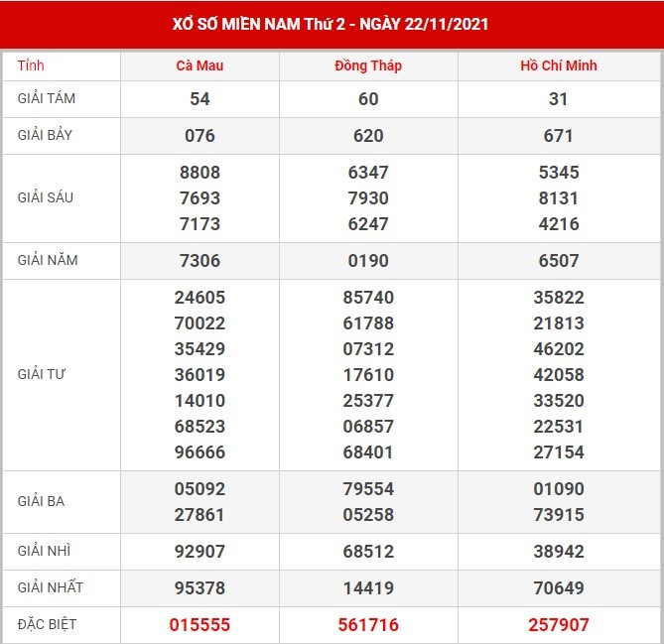Click second prize 68512
Image resolution: width=664 pixels, height=644 pixels.
pyautogui.click(x=368, y=552)
